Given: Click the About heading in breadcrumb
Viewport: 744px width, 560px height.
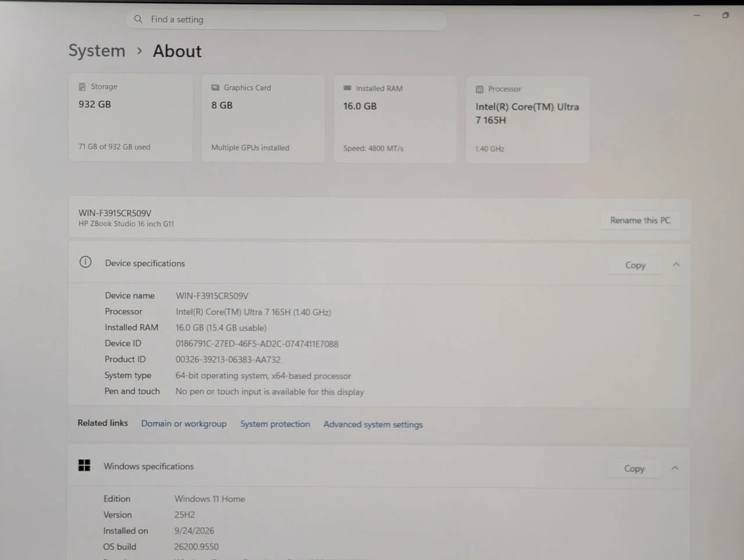Looking at the screenshot, I should (x=177, y=51).
